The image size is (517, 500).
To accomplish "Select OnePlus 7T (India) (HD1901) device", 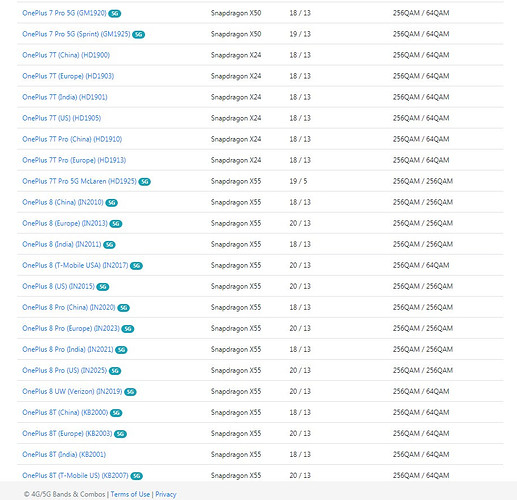I will [x=65, y=97].
